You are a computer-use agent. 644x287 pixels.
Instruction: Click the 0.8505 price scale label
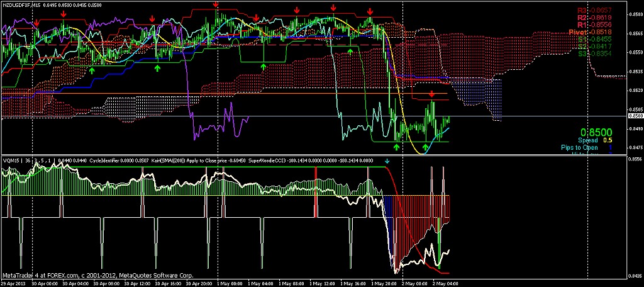coord(636,110)
